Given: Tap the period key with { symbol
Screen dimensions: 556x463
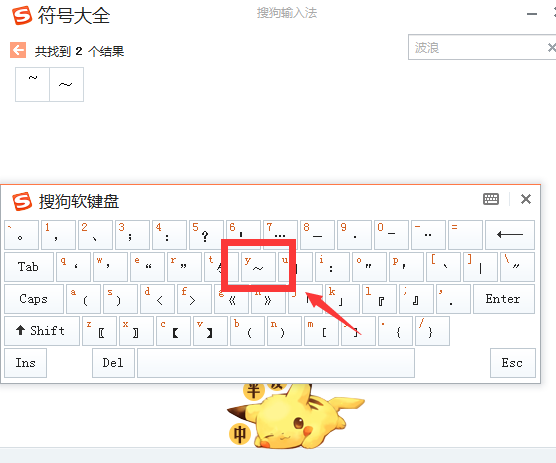Looking at the screenshot, I should coord(395,331).
